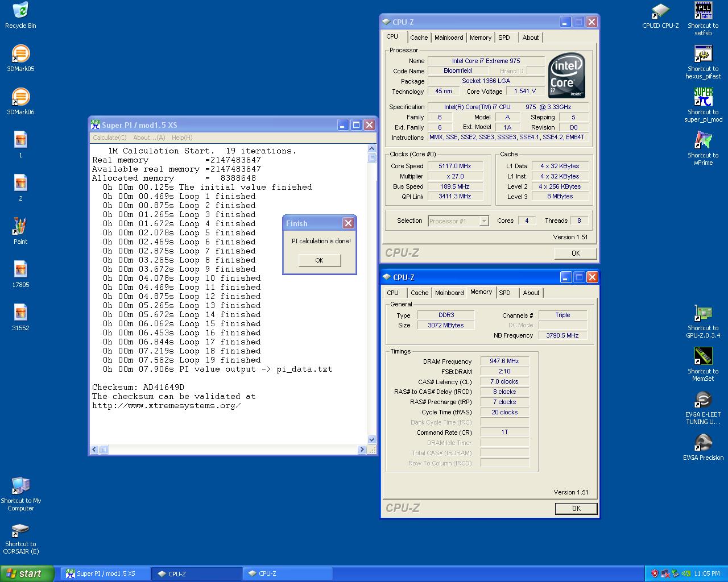Click Super PI horizontal scrollbar right arrow
The image size is (728, 582).
[x=362, y=450]
